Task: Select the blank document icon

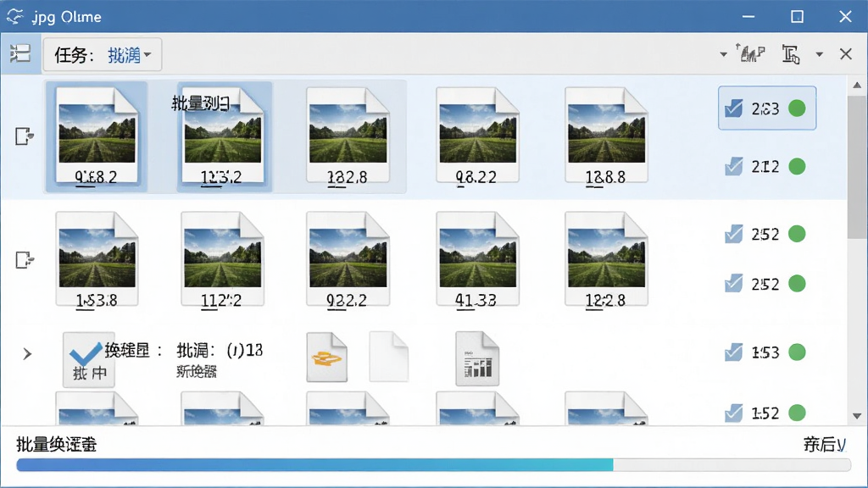Action: (x=389, y=357)
